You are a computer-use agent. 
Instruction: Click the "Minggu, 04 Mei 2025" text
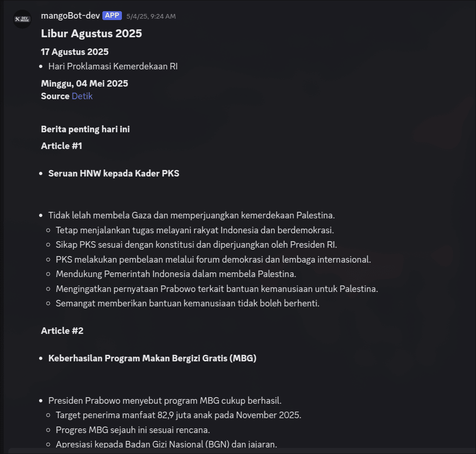[84, 84]
